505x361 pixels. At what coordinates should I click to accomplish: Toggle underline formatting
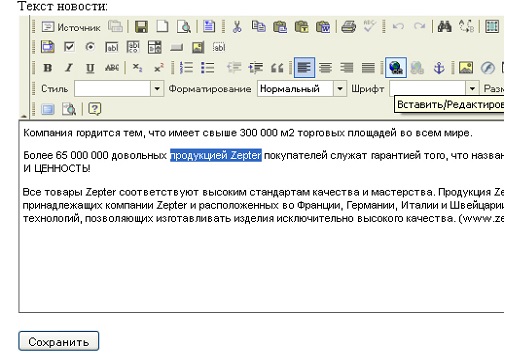point(90,68)
